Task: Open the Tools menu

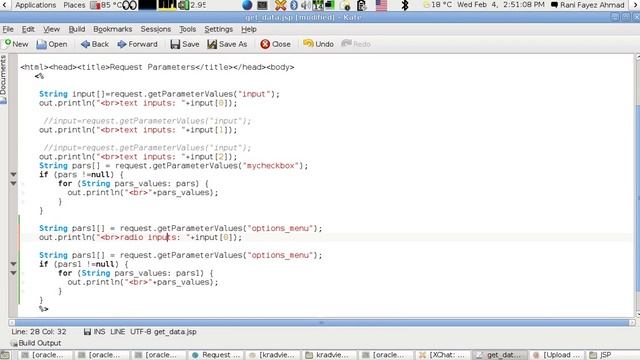Action: 188,29
